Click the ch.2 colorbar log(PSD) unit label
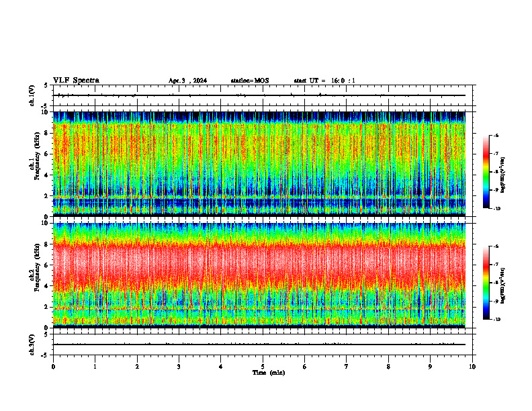 coord(502,285)
